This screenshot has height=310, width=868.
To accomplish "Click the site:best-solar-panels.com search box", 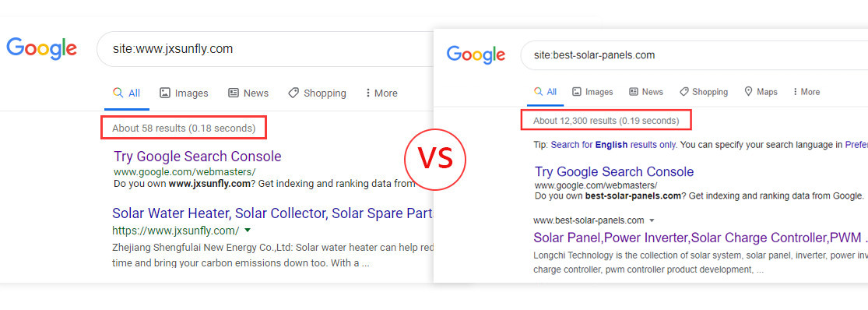I will (x=694, y=55).
